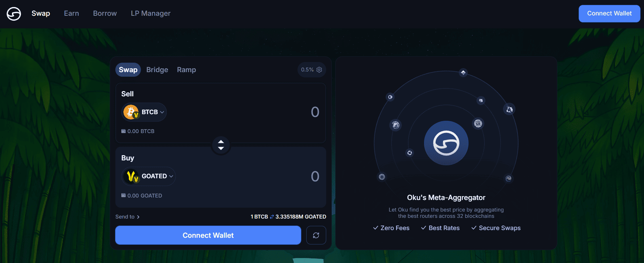Refresh the swap quote
The height and width of the screenshot is (263, 644).
click(x=316, y=235)
